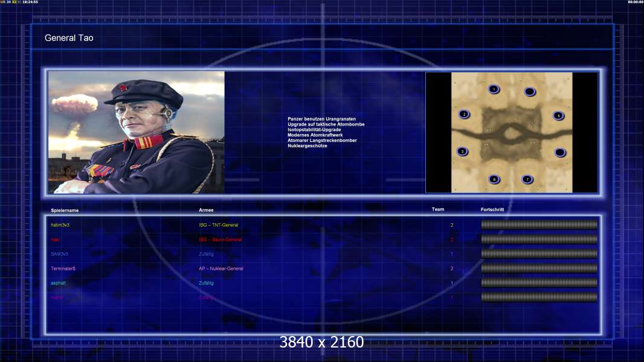The width and height of the screenshot is (644, 362).
Task: Click the "Isotopstabilität-Upgrade" line
Action: [x=314, y=130]
